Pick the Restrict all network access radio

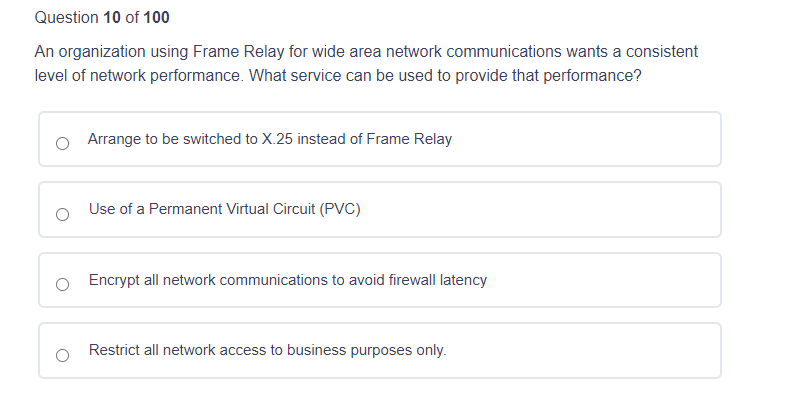(62, 355)
